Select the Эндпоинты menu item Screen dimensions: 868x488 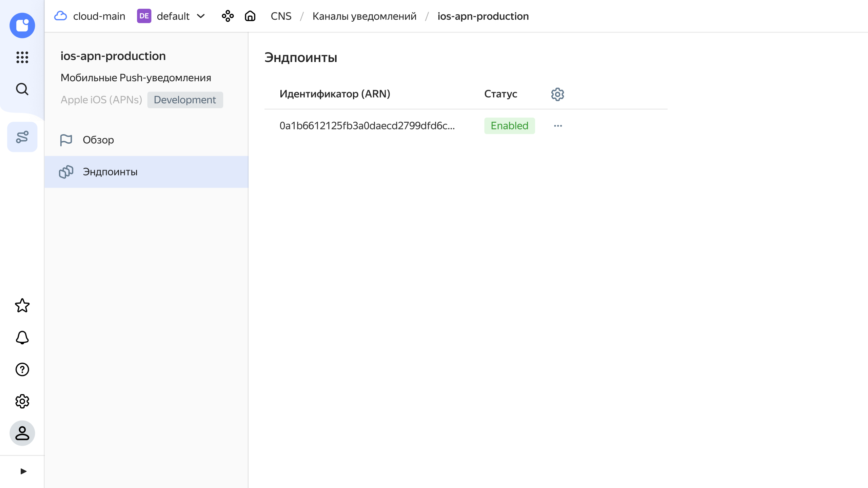(146, 172)
